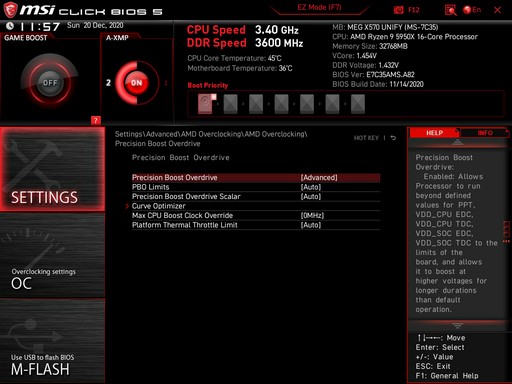
Task: Click the HOT KEY button
Action: [366, 138]
